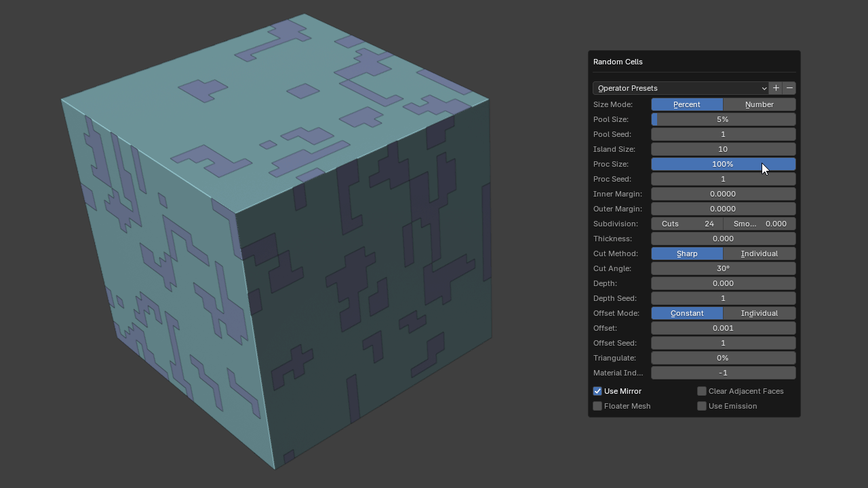
Task: Select Constant offset mode
Action: (687, 313)
